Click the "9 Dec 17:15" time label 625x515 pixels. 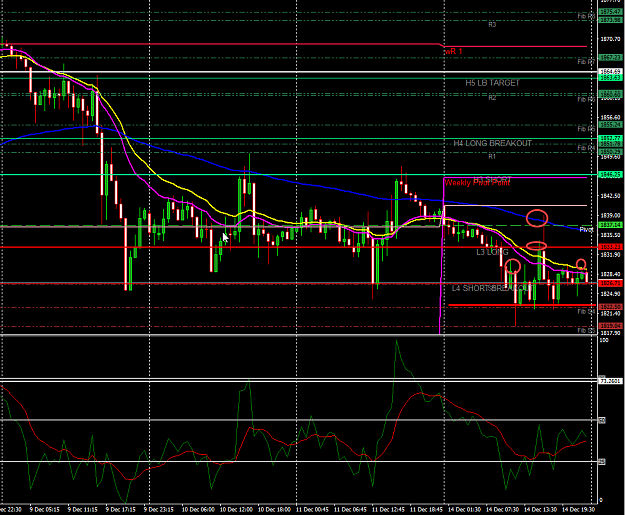(121, 509)
